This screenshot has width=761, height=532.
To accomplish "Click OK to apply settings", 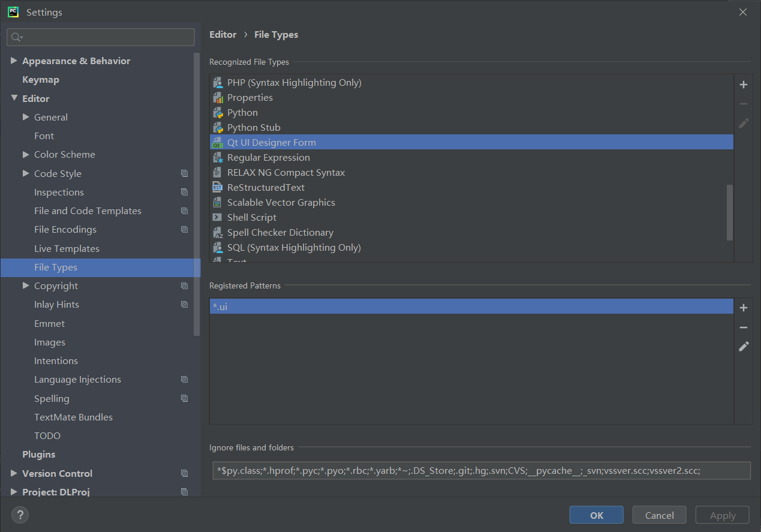I will 596,515.
